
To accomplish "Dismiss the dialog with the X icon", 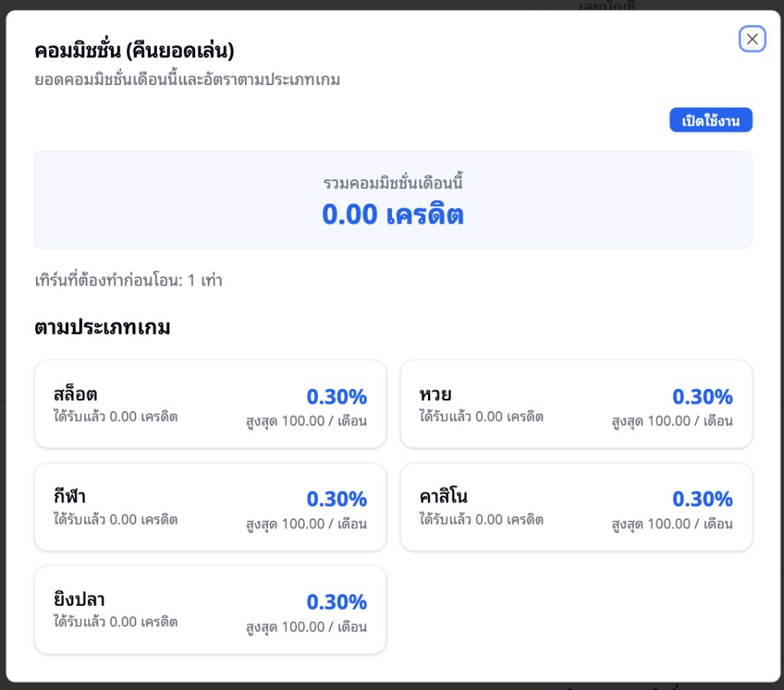I will (752, 39).
